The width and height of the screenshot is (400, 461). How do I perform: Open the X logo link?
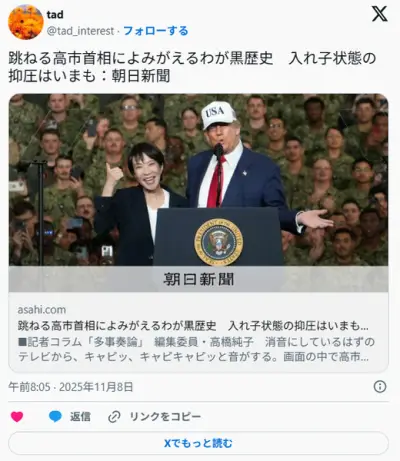(x=379, y=14)
